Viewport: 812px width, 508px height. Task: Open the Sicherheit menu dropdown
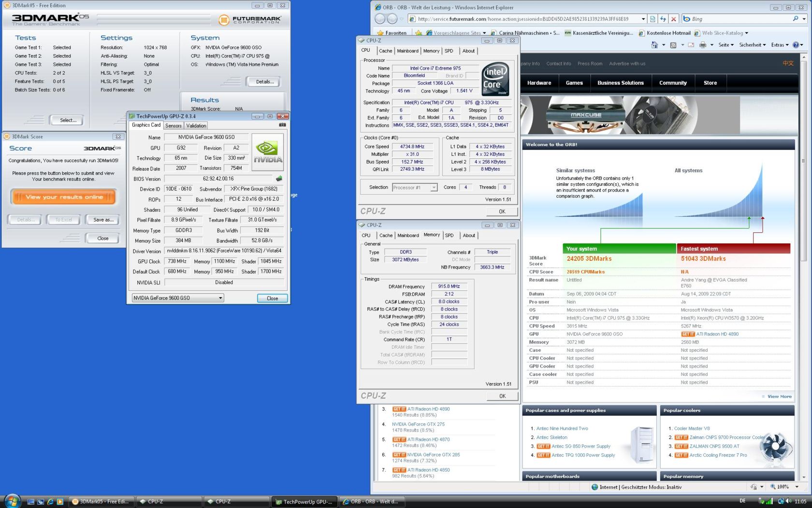pyautogui.click(x=753, y=45)
